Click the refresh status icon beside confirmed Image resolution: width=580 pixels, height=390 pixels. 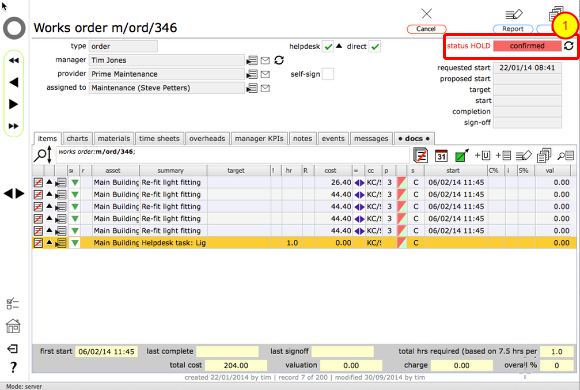pyautogui.click(x=569, y=46)
